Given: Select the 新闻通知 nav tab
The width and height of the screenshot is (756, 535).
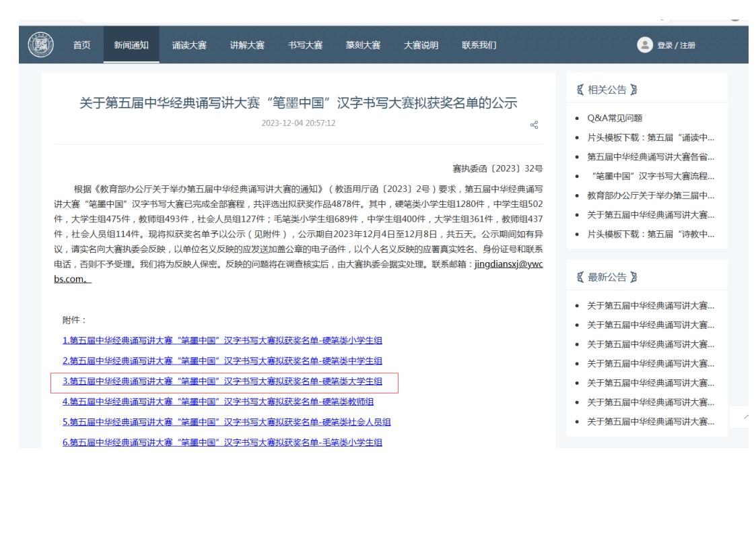Looking at the screenshot, I should point(131,45).
